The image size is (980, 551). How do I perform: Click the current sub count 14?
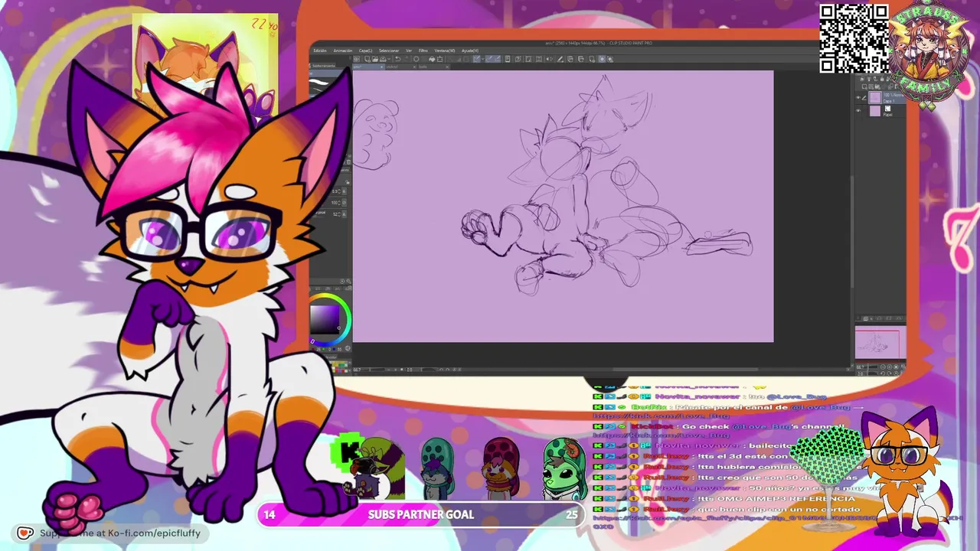point(269,515)
